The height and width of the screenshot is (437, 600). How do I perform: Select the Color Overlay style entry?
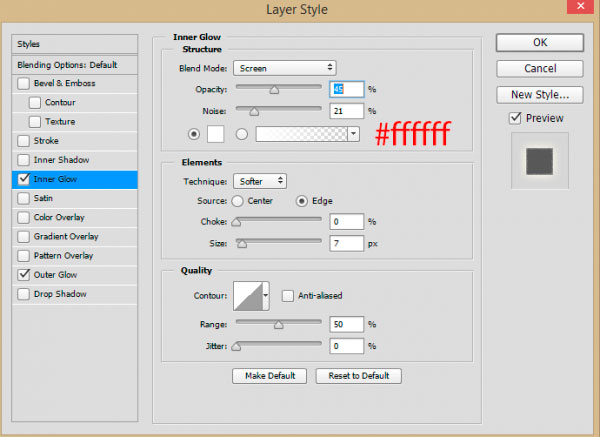pos(59,217)
